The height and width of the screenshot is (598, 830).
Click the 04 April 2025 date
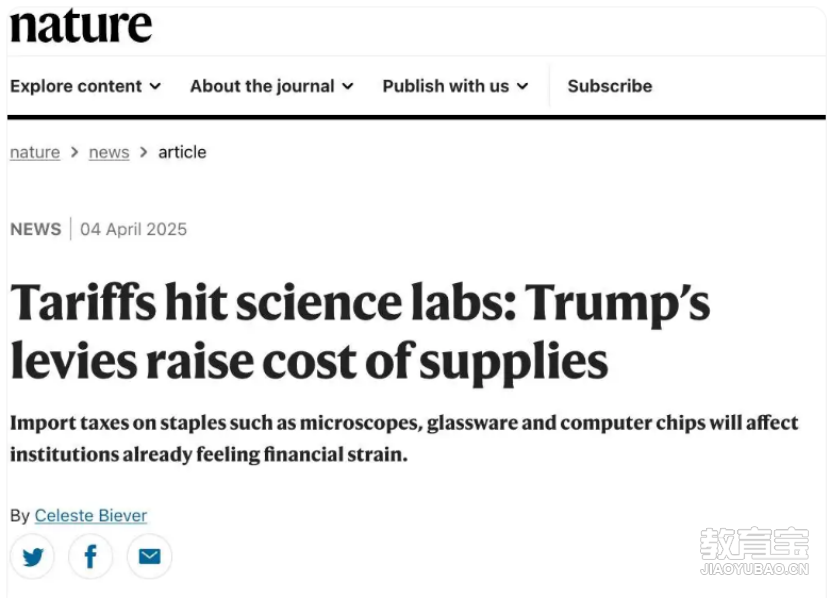133,229
